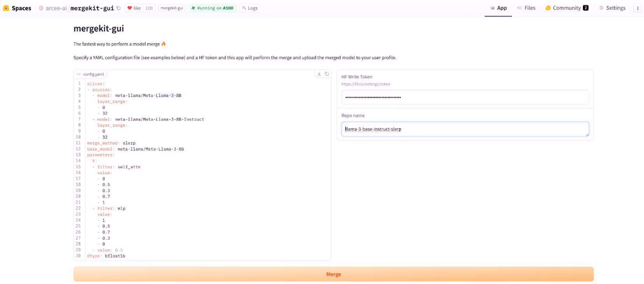Like this space with the heart button
The width and height of the screenshot is (644, 284).
pyautogui.click(x=134, y=8)
